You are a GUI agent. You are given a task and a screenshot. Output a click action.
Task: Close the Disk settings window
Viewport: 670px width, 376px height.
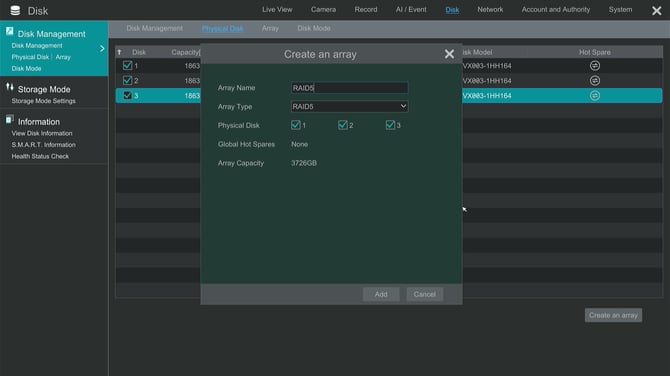tap(656, 11)
